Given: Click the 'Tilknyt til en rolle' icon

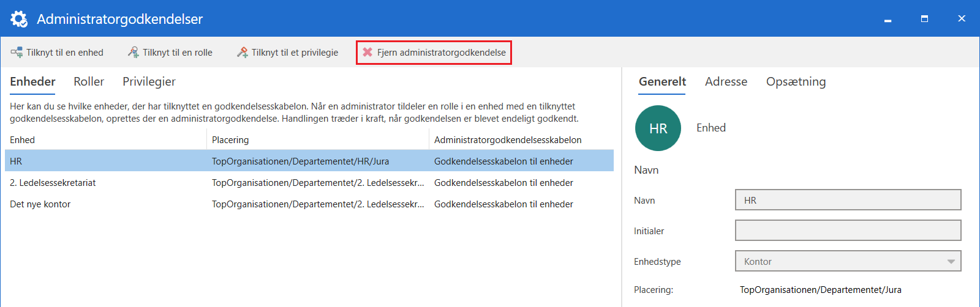Looking at the screenshot, I should click(x=133, y=53).
